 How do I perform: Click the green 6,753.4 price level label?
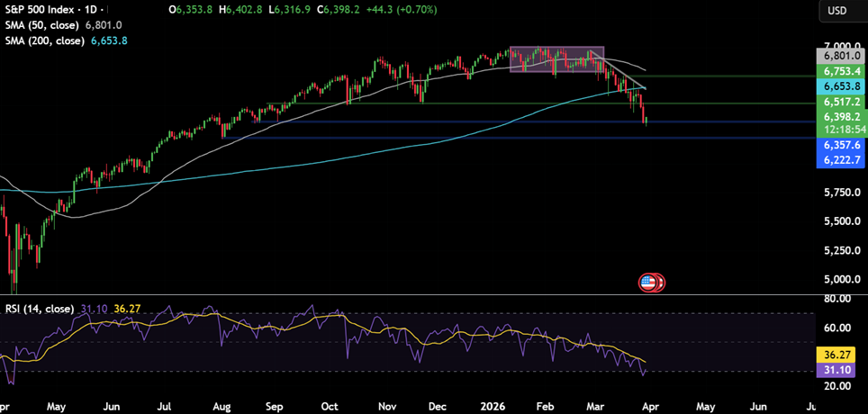pyautogui.click(x=841, y=70)
